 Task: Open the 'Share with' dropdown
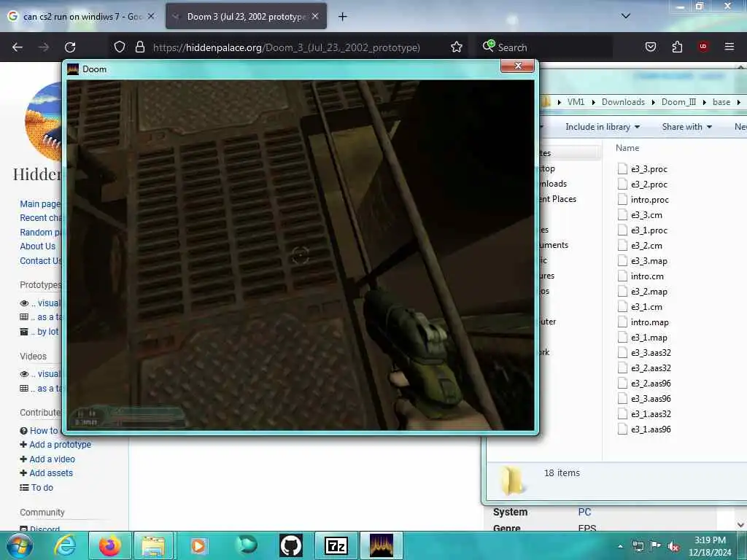pyautogui.click(x=687, y=127)
